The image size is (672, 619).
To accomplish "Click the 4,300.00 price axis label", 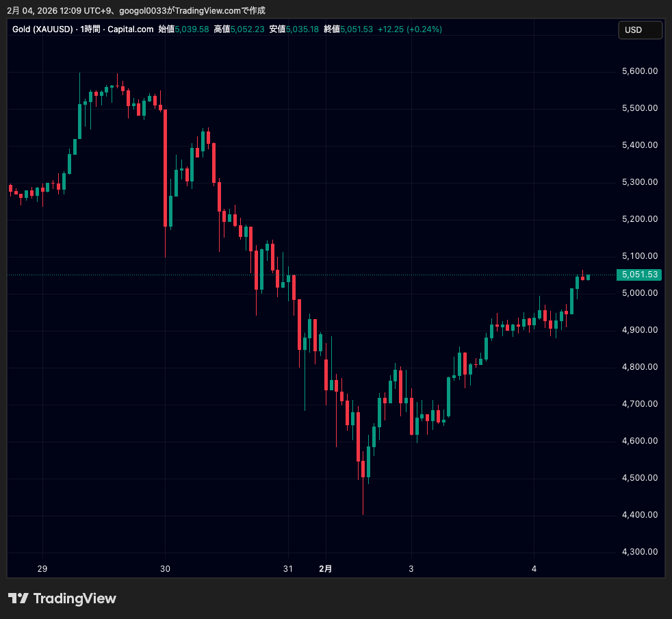I will coord(639,552).
